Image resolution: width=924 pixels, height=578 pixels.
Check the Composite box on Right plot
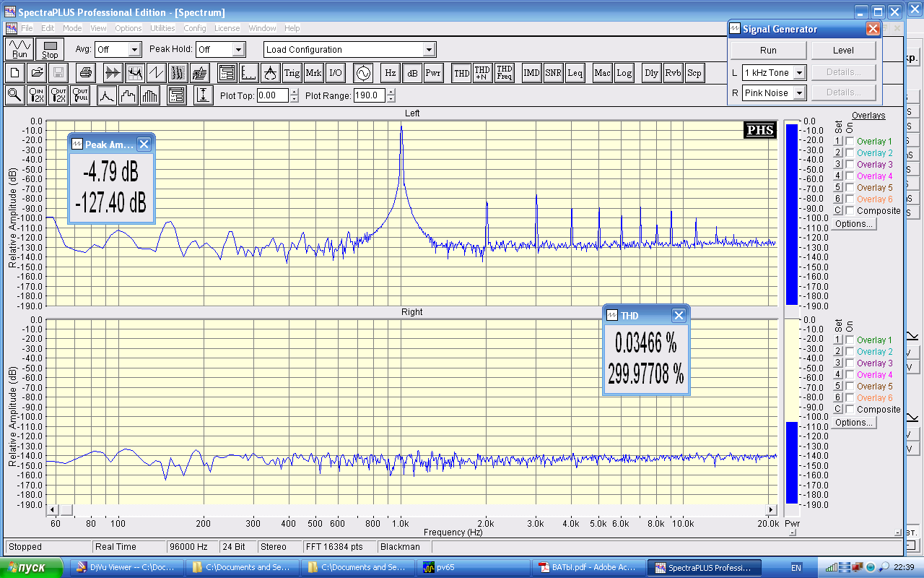coord(850,410)
